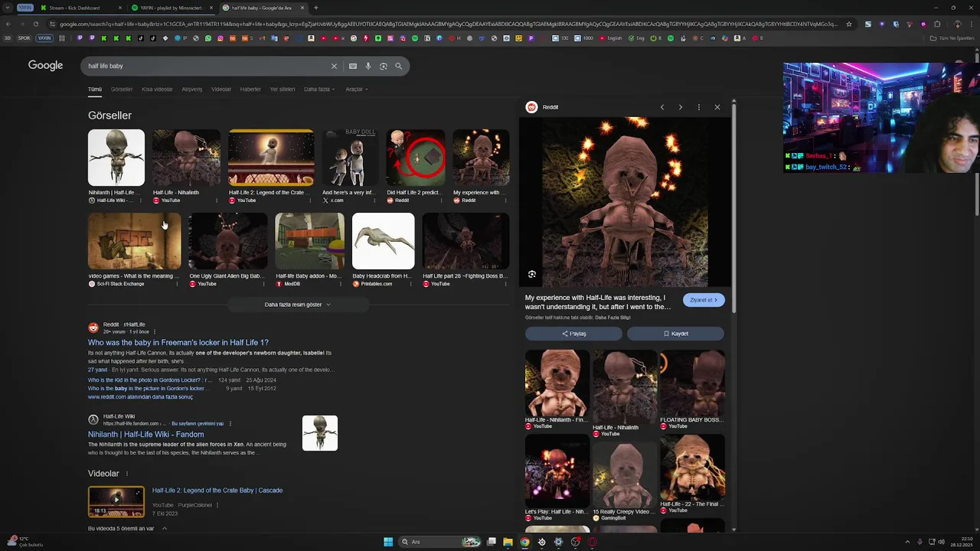Go back to the previous page

[x=8, y=24]
